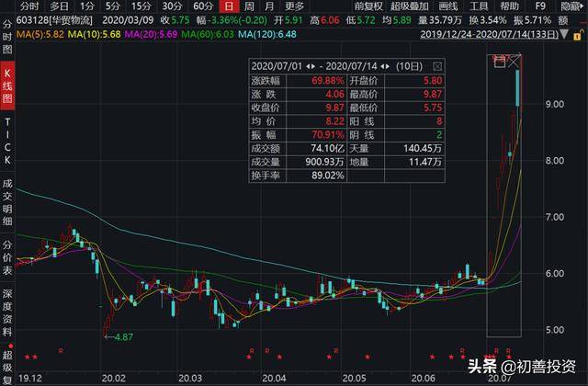Select the 日 daily K-line tab
This screenshot has width=588, height=386.
[229, 6]
